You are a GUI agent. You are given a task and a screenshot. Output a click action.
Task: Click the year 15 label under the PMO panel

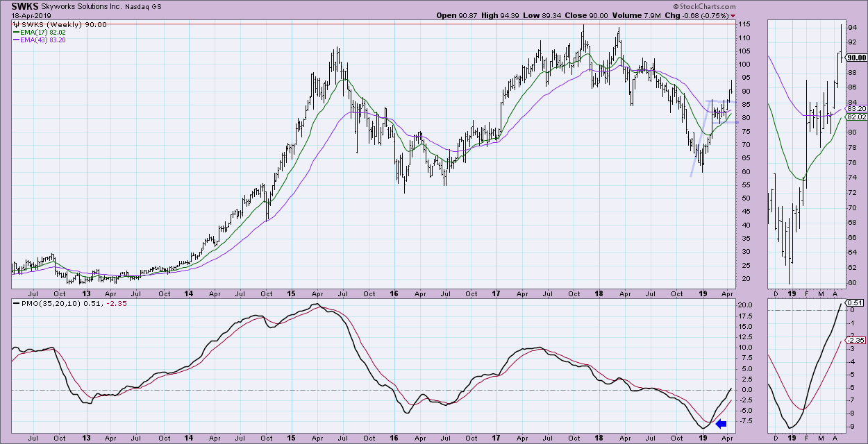tap(292, 438)
